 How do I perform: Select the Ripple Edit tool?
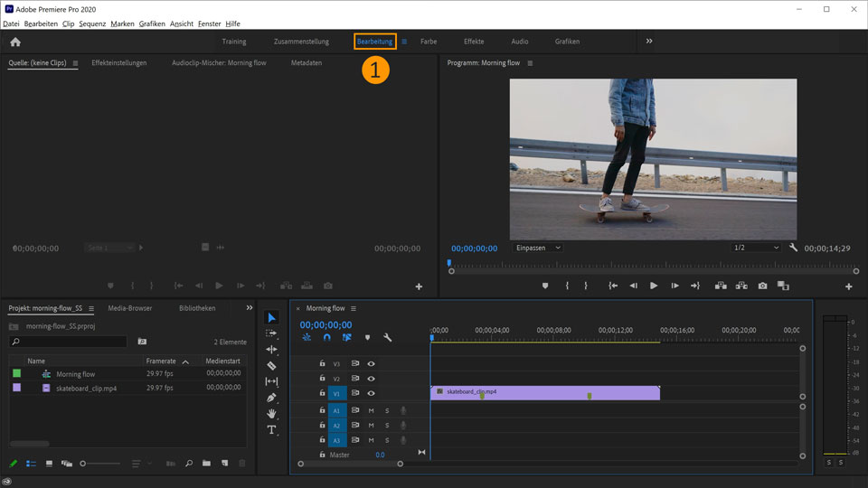[272, 350]
